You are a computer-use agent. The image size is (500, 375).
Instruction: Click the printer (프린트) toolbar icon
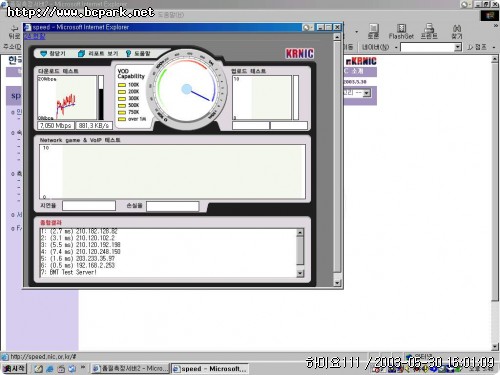[429, 28]
